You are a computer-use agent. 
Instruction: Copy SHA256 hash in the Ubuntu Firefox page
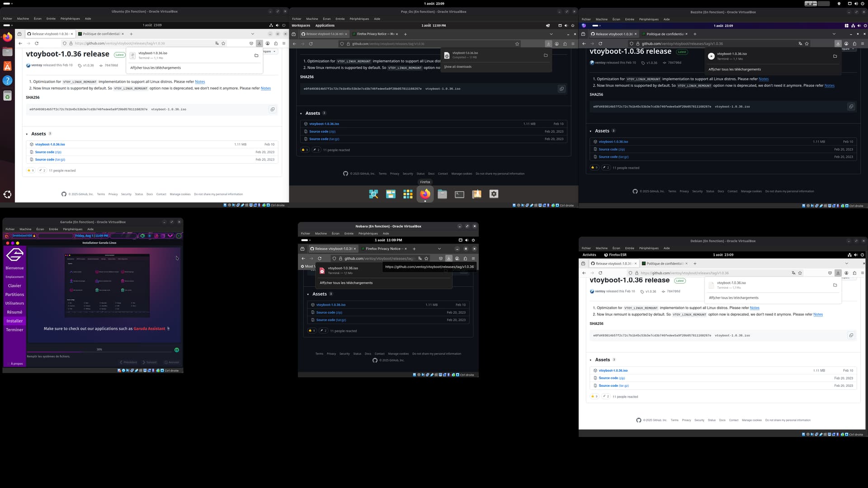tap(272, 109)
